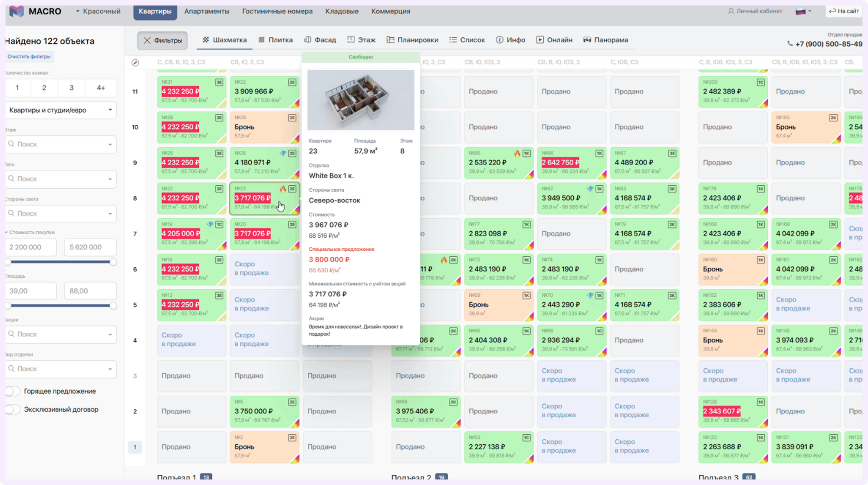Switch to the Апартаменты tab
868x485 pixels.
[x=207, y=11]
